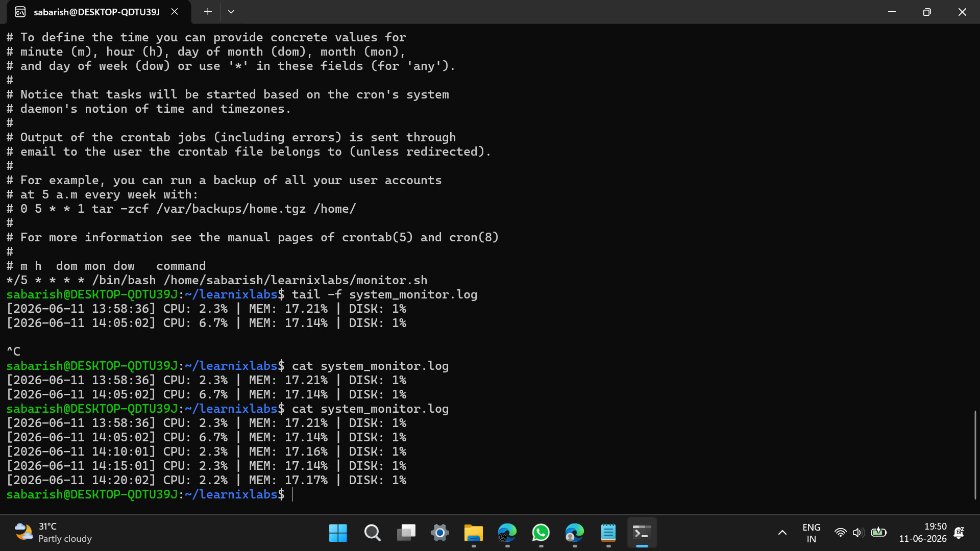The height and width of the screenshot is (551, 980).
Task: Click the terminal scrollbar thumb
Action: 975,455
